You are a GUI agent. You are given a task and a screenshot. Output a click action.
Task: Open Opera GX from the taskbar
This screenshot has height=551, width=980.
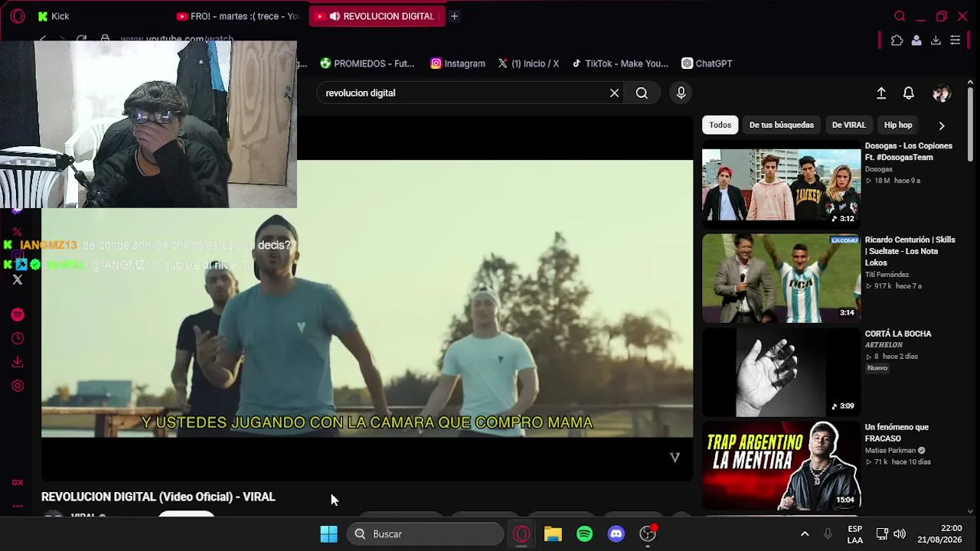pos(521,534)
